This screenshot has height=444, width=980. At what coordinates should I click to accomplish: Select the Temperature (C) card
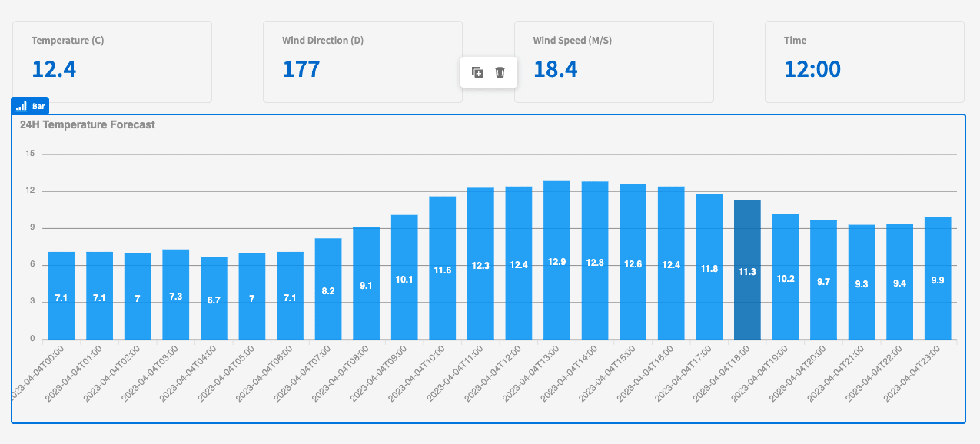tap(112, 61)
